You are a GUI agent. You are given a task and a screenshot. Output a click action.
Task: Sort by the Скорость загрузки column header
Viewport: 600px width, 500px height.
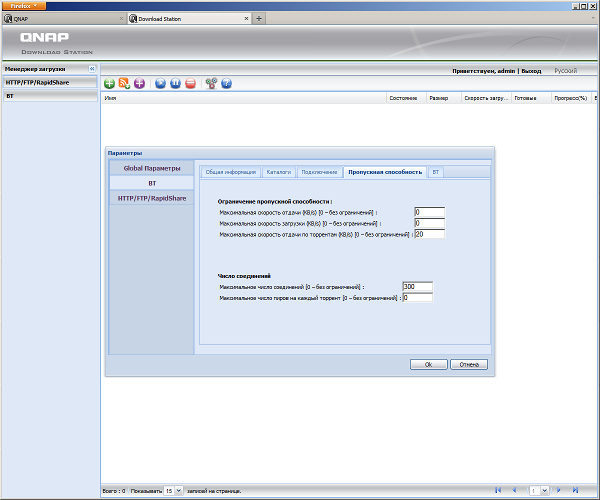coord(486,98)
